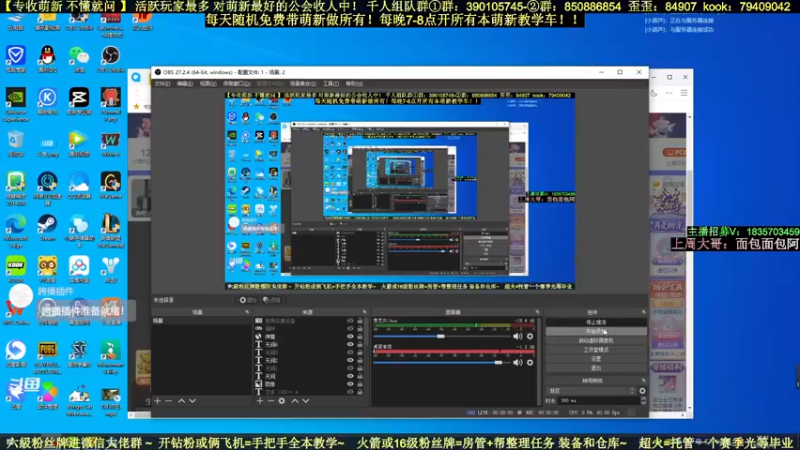Open source 滤镜 filters above the panels

272,300
